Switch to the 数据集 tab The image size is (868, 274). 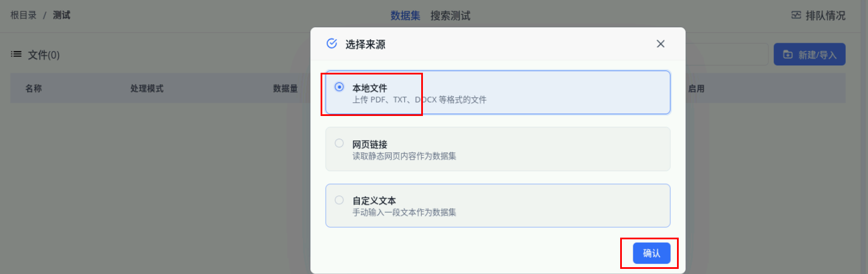(405, 16)
